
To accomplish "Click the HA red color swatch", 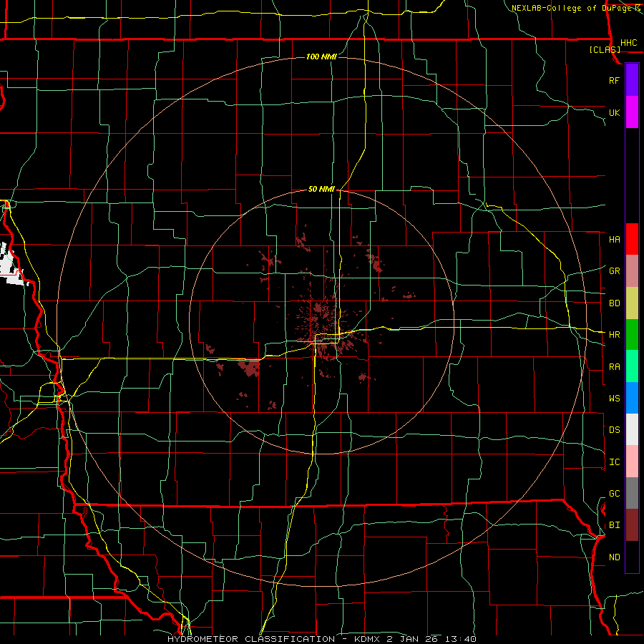I will pos(632,239).
